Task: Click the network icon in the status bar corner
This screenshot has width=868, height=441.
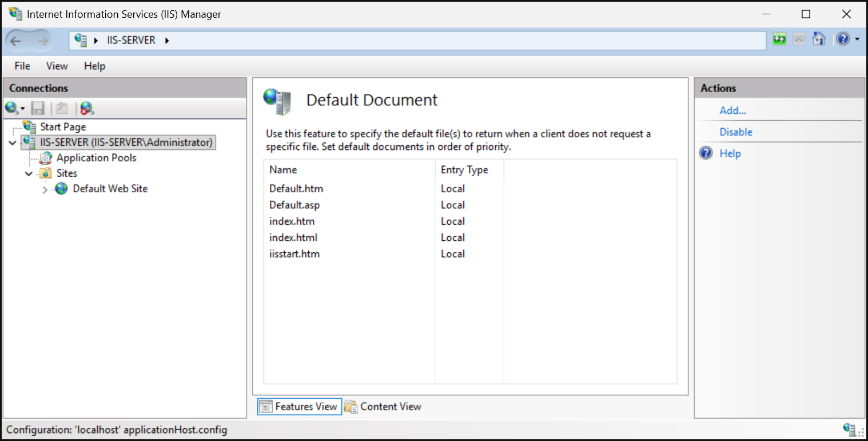Action: (850, 429)
